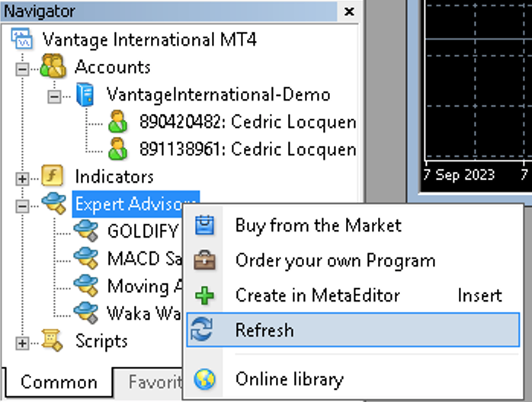Click user icon of account 891138961
This screenshot has height=402, width=532.
117,148
